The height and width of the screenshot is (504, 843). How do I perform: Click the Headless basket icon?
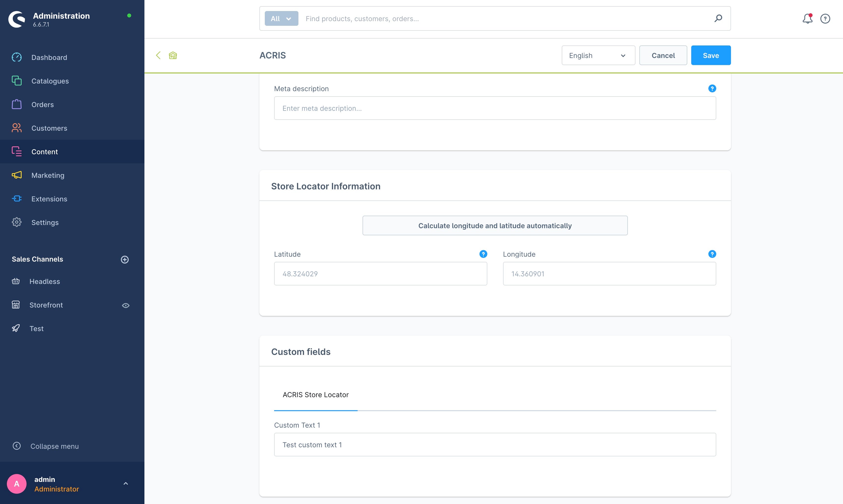pos(16,281)
